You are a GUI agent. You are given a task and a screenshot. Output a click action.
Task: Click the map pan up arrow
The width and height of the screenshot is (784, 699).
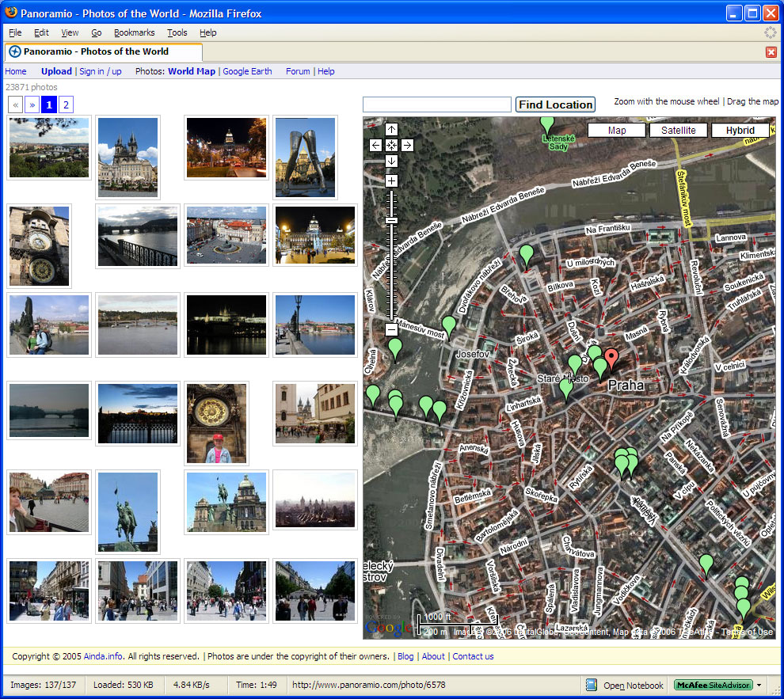391,129
